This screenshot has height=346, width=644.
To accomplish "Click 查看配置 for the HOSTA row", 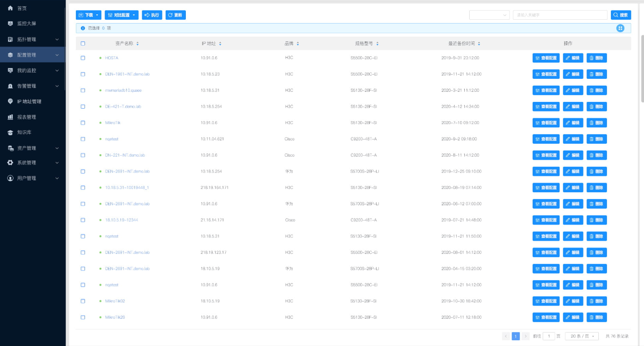I will pyautogui.click(x=546, y=58).
